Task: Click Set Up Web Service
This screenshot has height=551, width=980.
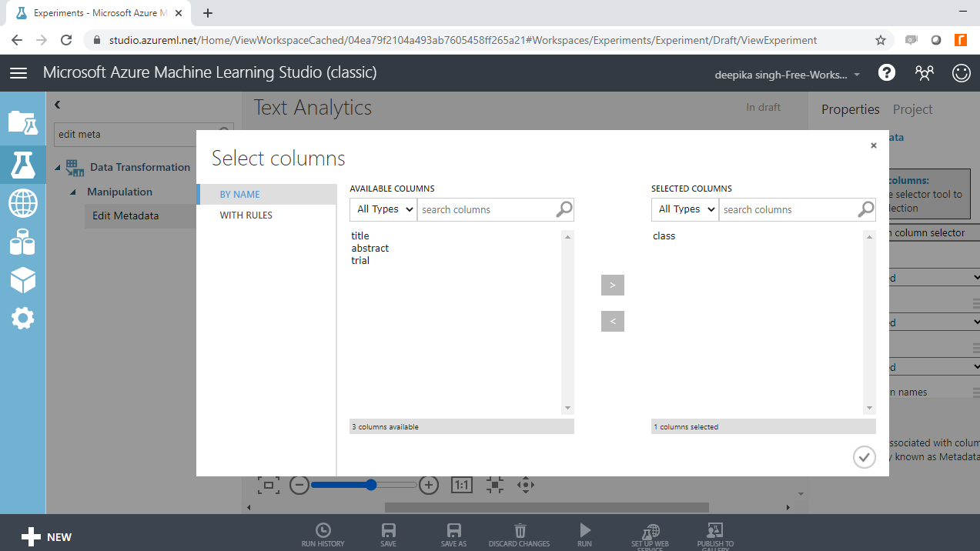Action: [651, 536]
